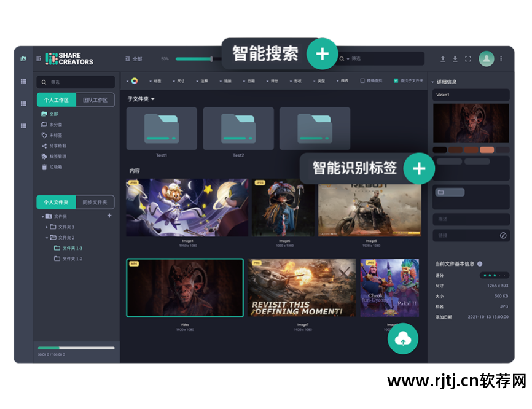
Task: Click the tag icon for 未标签
Action: [x=44, y=135]
